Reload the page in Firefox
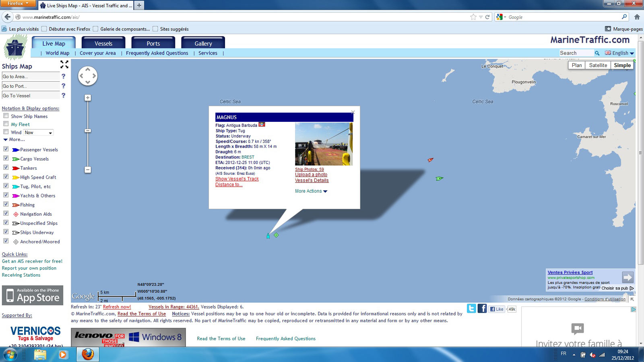 click(x=487, y=17)
